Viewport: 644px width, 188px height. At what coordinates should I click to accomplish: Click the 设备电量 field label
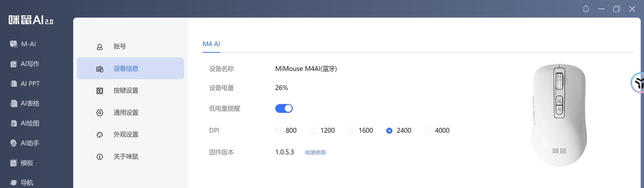click(x=222, y=88)
